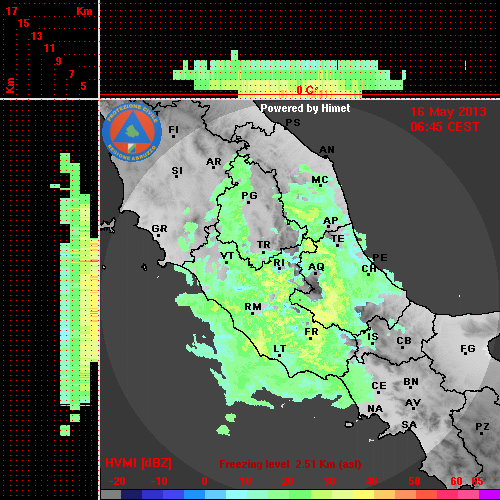
Task: Click the 16 May 2013 date label
Action: point(448,112)
